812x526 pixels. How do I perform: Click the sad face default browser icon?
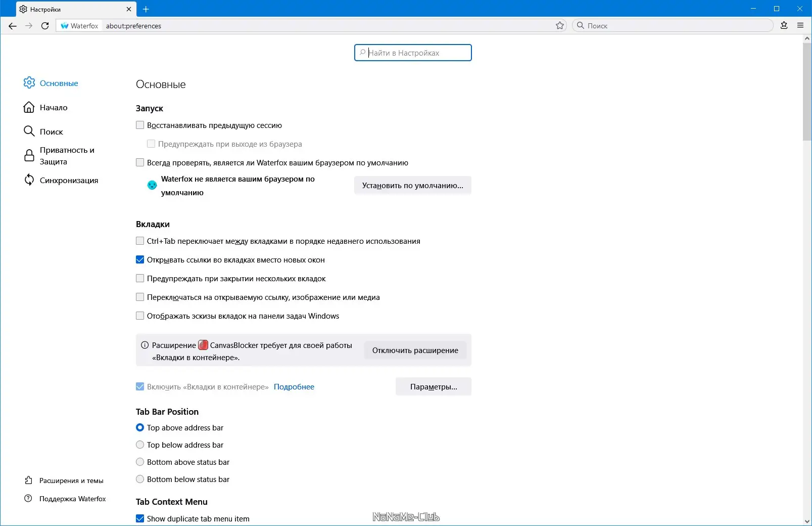(x=152, y=185)
